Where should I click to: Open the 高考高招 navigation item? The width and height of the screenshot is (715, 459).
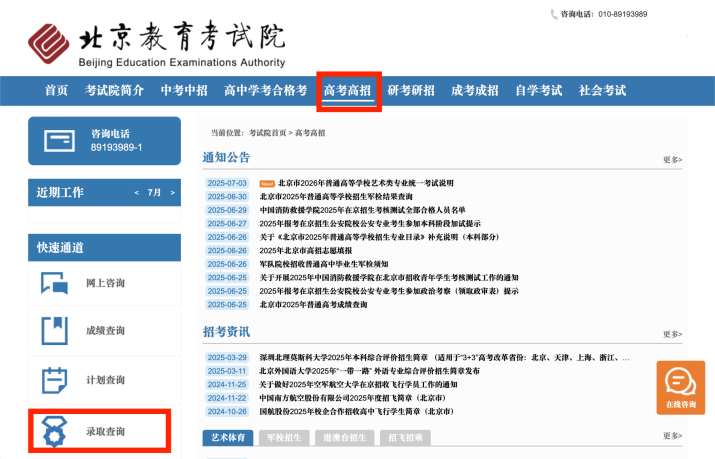[x=347, y=91]
